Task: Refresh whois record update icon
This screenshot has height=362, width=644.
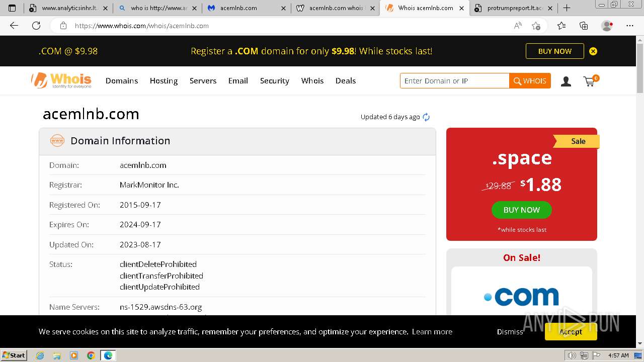Action: click(426, 117)
